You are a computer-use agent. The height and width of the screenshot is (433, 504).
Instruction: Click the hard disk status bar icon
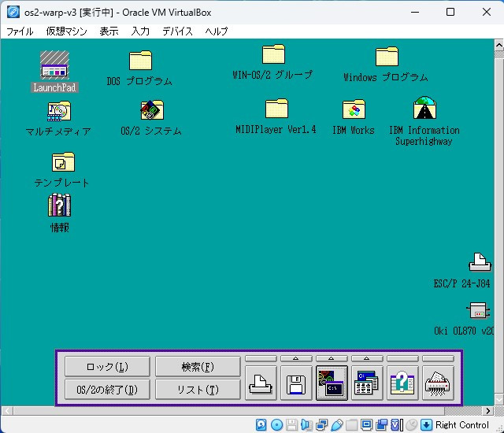(x=261, y=425)
